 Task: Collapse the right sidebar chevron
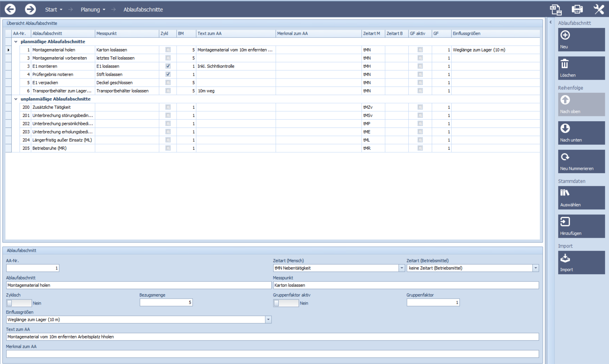click(551, 22)
